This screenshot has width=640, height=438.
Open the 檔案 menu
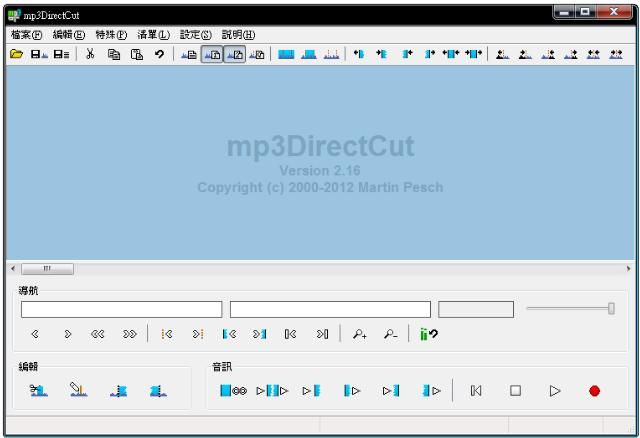28,34
